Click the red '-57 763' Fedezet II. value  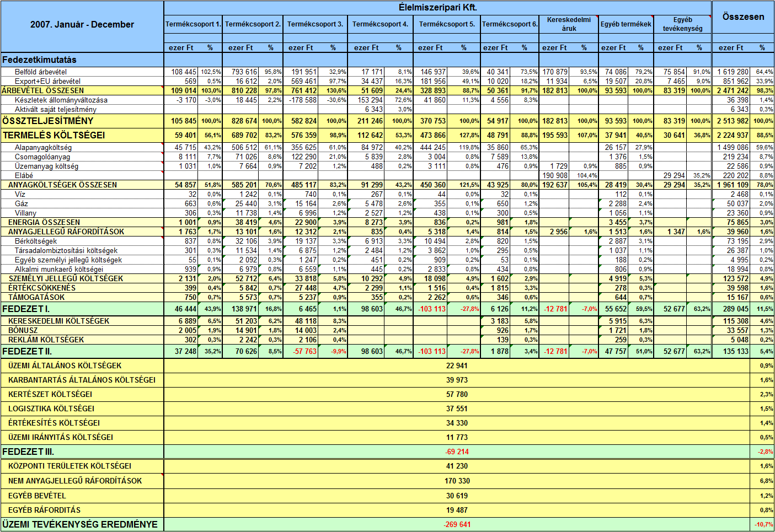(304, 351)
